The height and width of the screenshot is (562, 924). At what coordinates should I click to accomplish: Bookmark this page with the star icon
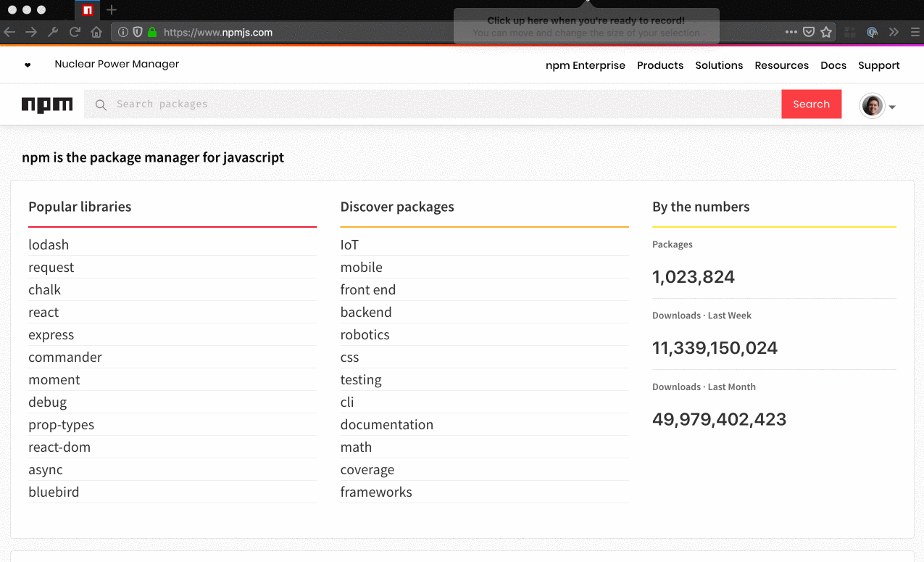(x=826, y=32)
